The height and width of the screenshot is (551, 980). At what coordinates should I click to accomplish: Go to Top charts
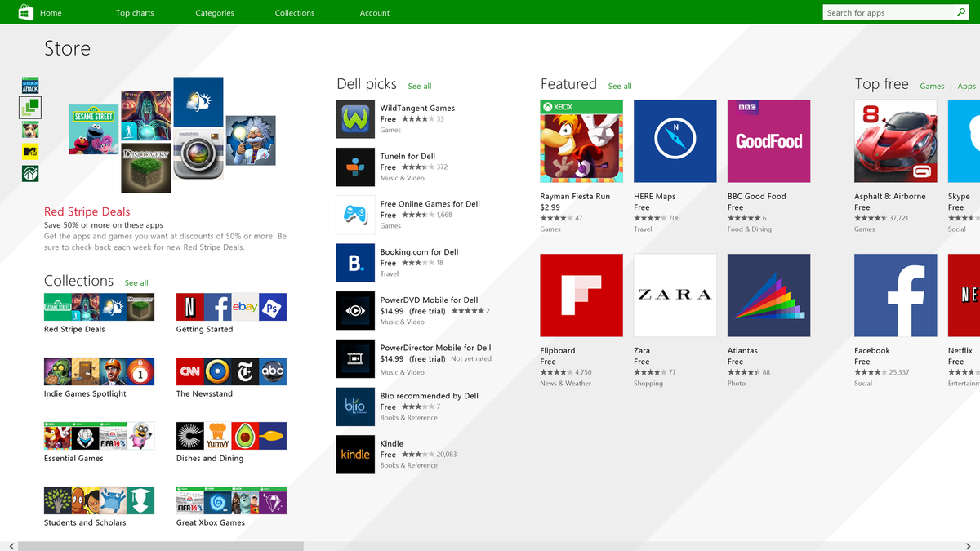pos(134,12)
